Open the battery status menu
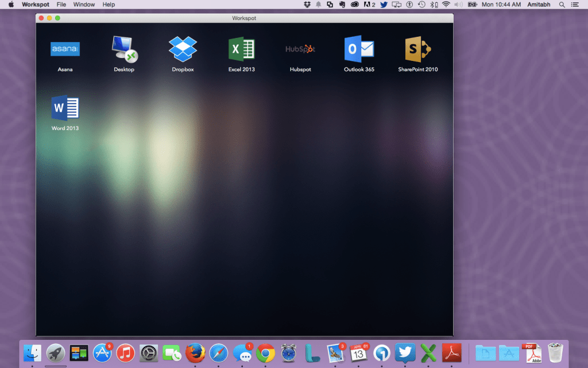 click(472, 5)
